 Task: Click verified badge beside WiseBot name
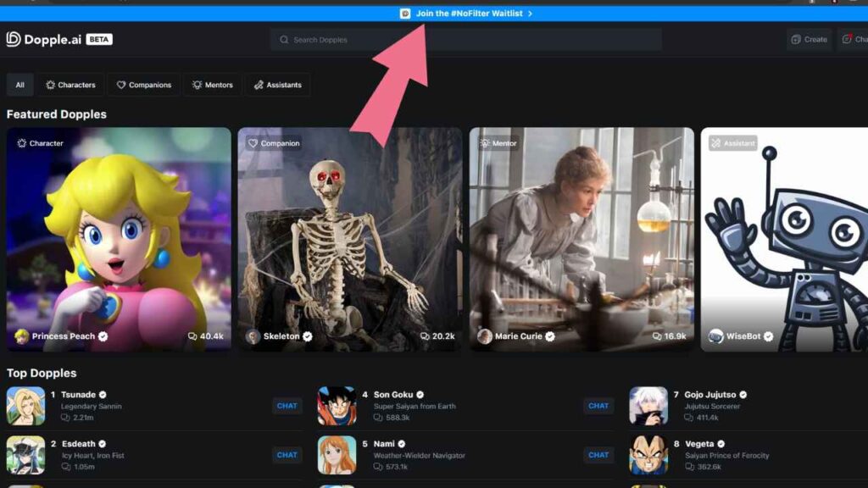[768, 336]
